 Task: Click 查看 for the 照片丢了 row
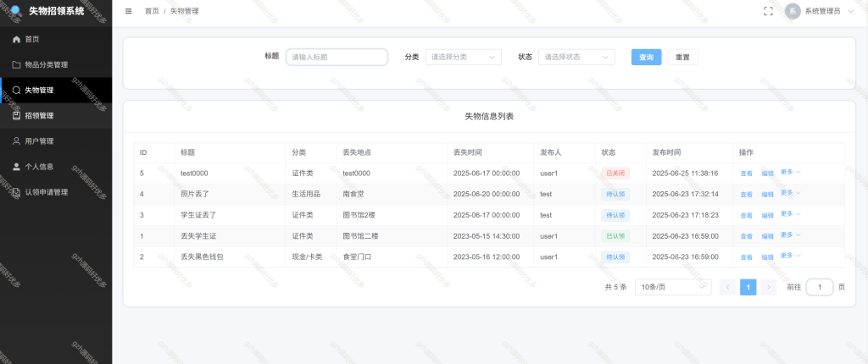coord(746,194)
